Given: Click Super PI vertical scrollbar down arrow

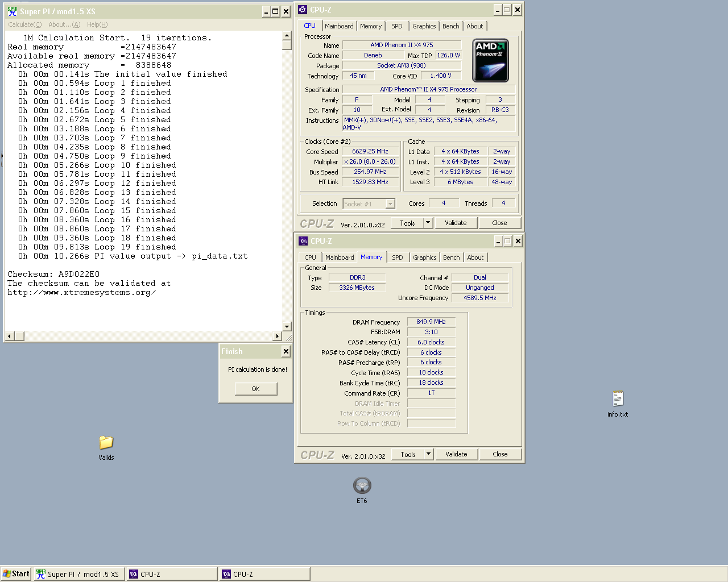Looking at the screenshot, I should pyautogui.click(x=287, y=327).
